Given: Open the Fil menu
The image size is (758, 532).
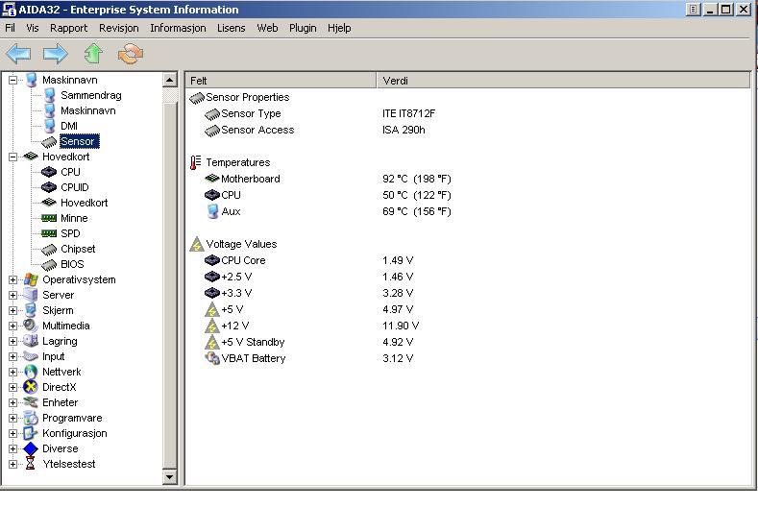Looking at the screenshot, I should [10, 28].
